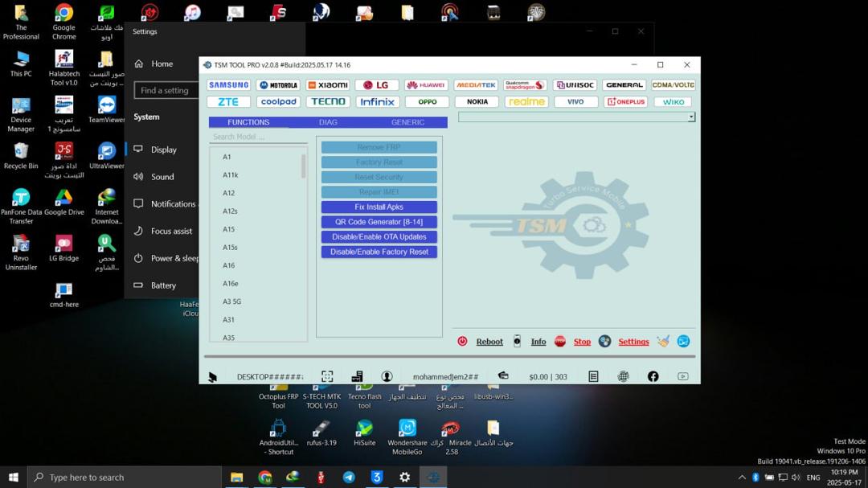Click the credits wallet icon in status bar
Screen dimensions: 868x488
pyautogui.click(x=503, y=375)
